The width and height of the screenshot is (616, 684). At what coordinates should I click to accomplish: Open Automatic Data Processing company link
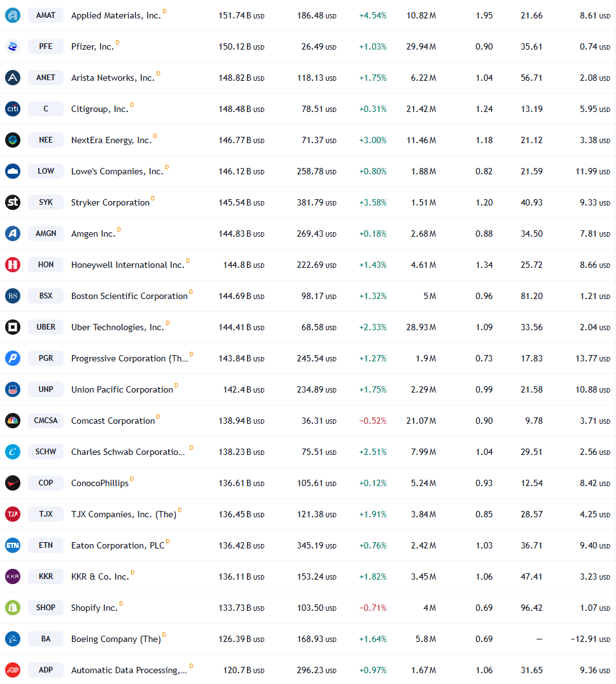(129, 671)
